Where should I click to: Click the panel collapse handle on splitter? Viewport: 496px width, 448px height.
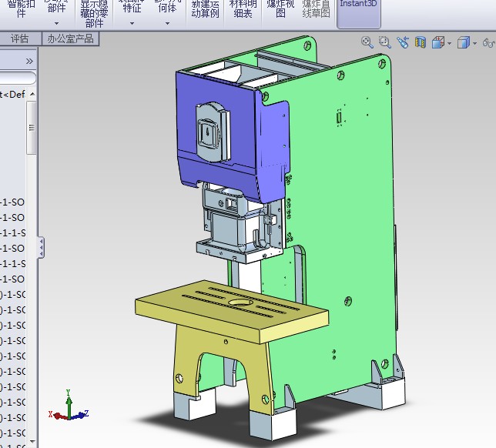[x=41, y=248]
